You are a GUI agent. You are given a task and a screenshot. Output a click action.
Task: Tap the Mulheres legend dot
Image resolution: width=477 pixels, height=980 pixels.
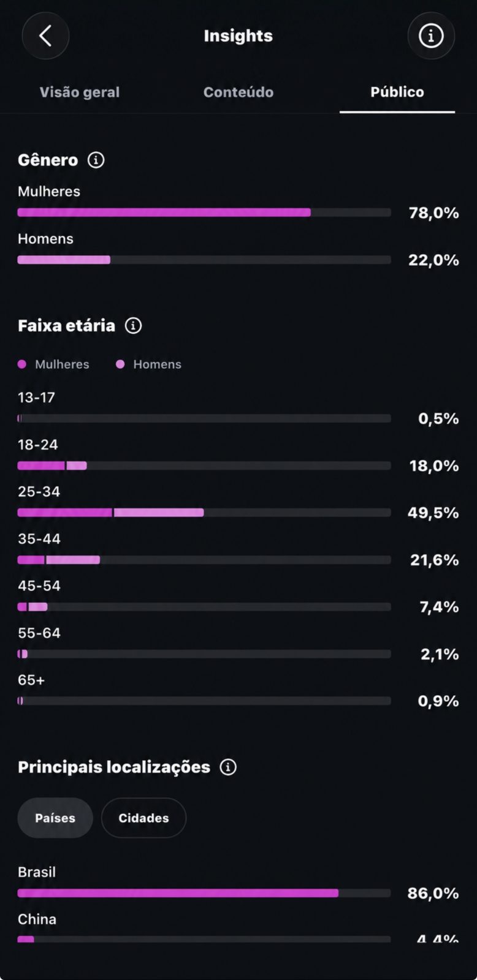coord(22,364)
